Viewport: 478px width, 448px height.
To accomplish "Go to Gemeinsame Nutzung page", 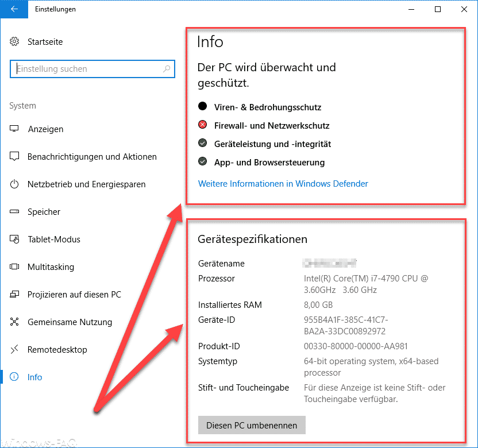I will (x=70, y=322).
